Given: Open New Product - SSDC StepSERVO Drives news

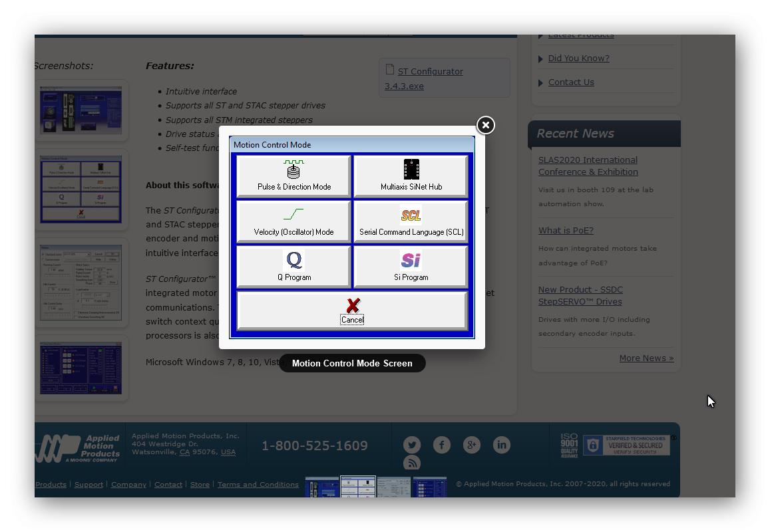Looking at the screenshot, I should (x=580, y=295).
